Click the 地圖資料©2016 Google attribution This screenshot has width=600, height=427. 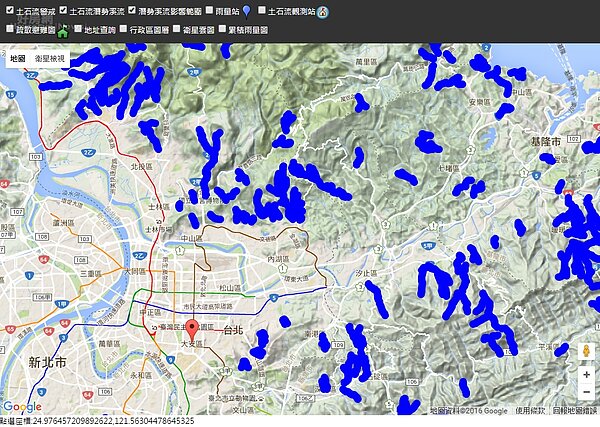click(x=468, y=411)
